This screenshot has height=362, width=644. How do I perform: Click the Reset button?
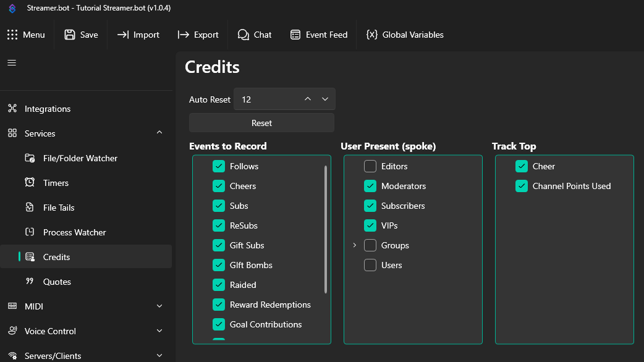tap(261, 122)
